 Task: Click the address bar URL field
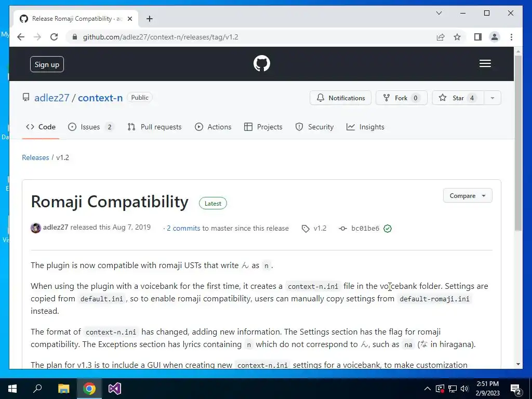coord(251,37)
